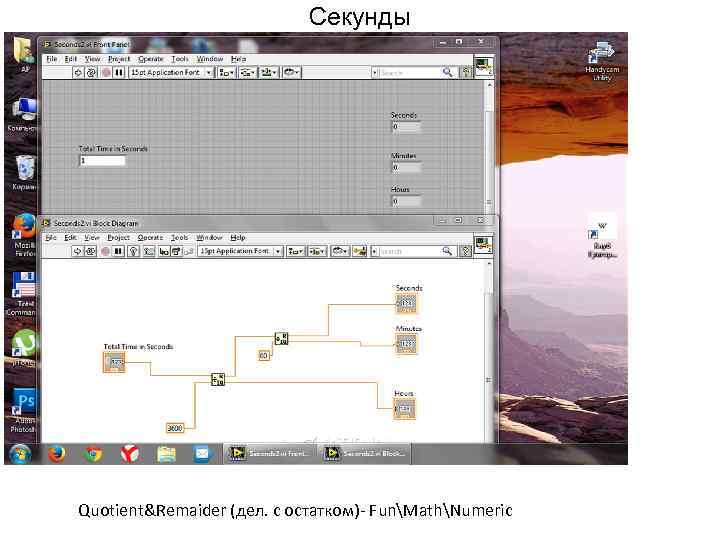This screenshot has height=540, width=720.
Task: Select the 60 numeric constant
Action: tap(264, 355)
